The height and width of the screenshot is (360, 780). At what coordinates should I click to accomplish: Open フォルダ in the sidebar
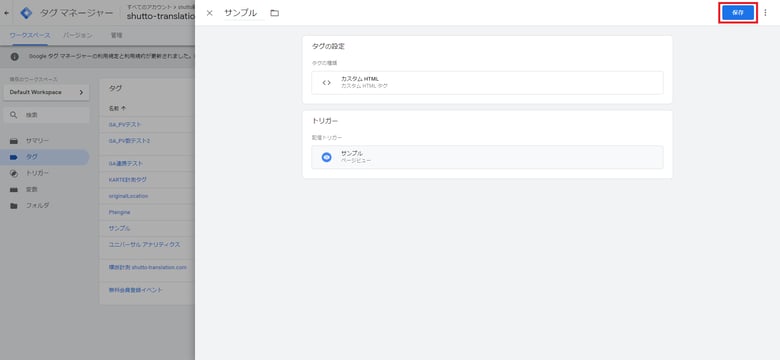coord(37,205)
